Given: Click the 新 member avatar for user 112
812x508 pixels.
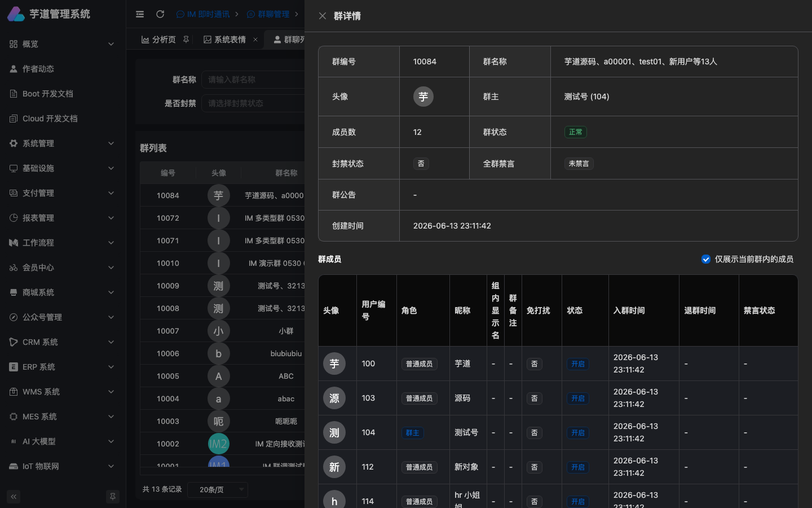Looking at the screenshot, I should click(x=334, y=467).
